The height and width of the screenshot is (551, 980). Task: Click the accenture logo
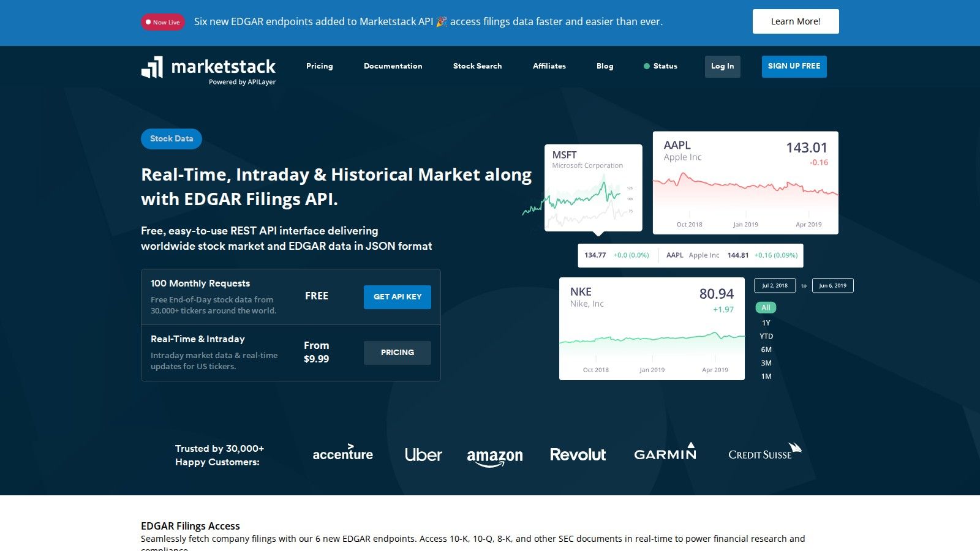point(343,452)
